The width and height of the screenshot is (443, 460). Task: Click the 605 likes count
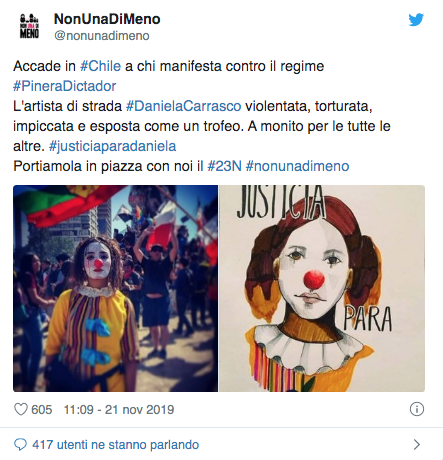(x=42, y=410)
